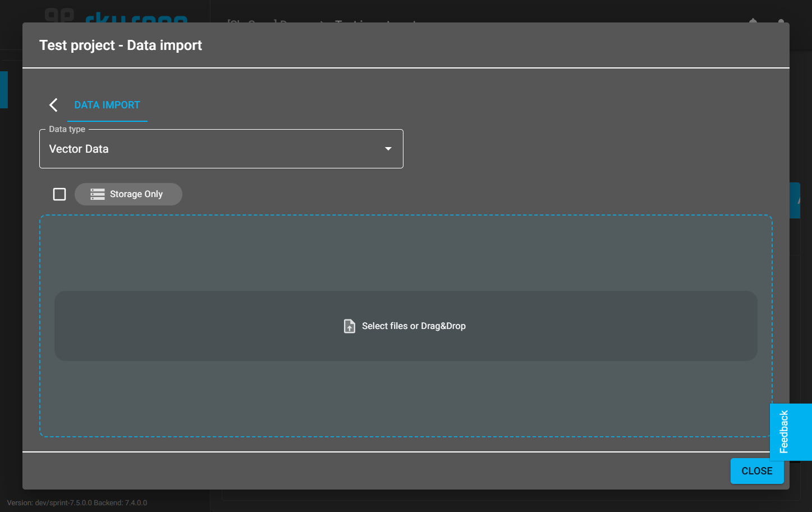Click Select files or Drag&Drop text
Screen dimensions: 812x512
tap(414, 326)
